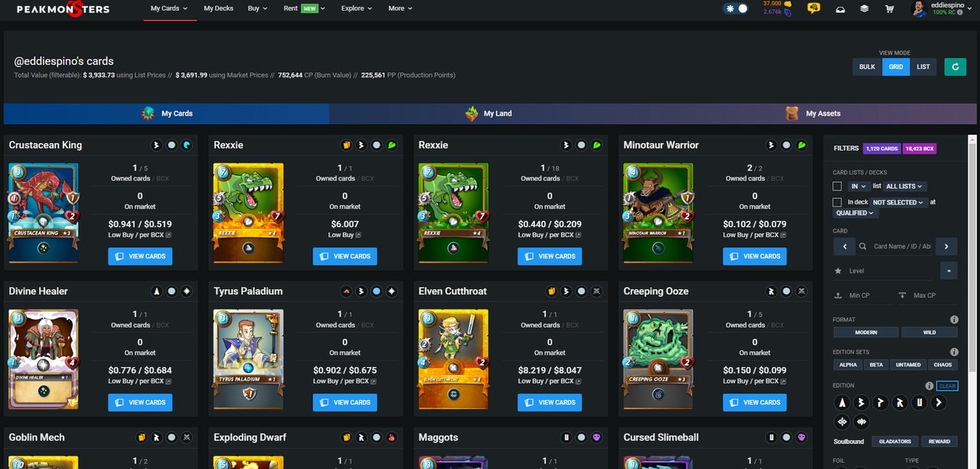Switch view mode to Grid
980x469 pixels.
pyautogui.click(x=896, y=67)
